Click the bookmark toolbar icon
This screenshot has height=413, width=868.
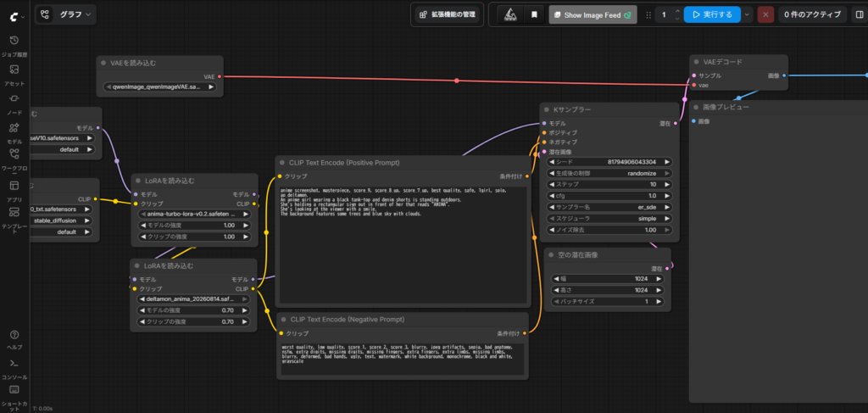(x=534, y=15)
